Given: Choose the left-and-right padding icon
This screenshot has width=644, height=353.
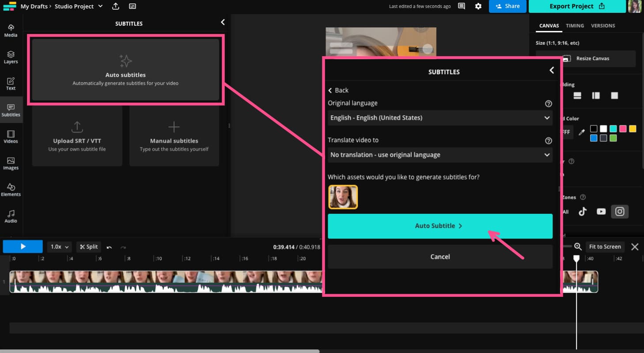Looking at the screenshot, I should point(596,95).
